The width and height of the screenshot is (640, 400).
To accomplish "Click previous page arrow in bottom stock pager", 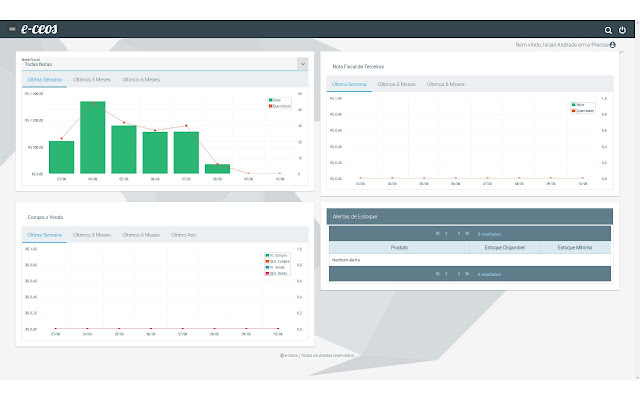I will click(x=447, y=273).
